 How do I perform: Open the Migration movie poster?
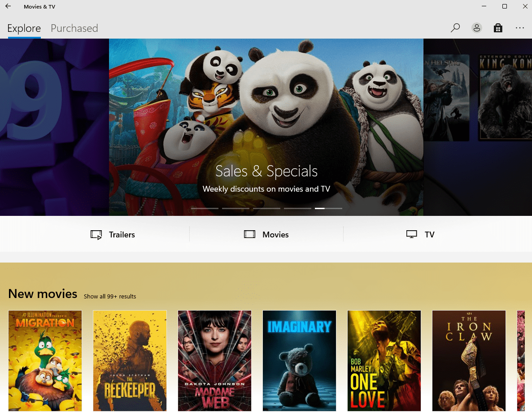point(45,360)
